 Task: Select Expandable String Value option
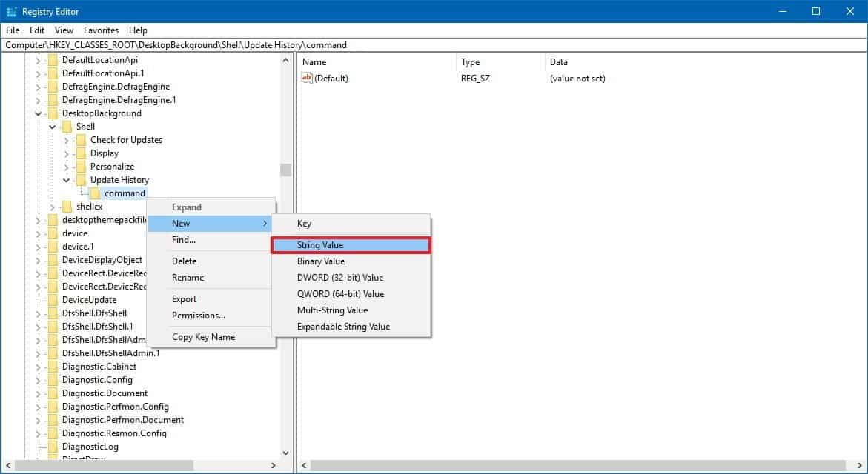click(351, 327)
